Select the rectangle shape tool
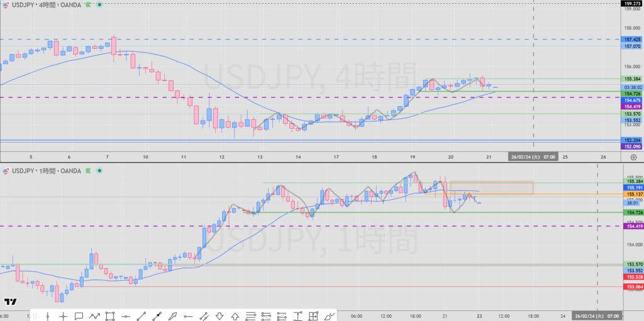The image size is (644, 321). click(110, 316)
